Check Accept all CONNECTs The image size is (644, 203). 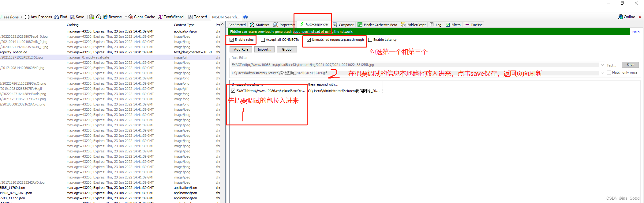pyautogui.click(x=263, y=40)
